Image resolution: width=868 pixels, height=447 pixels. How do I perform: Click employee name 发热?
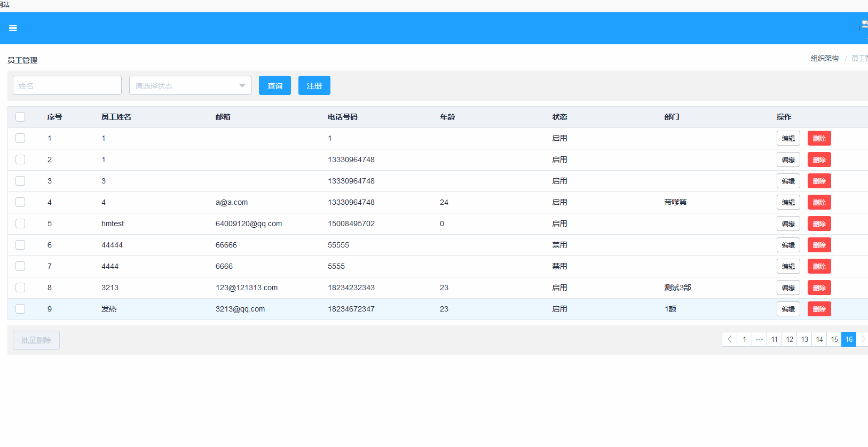click(x=109, y=309)
